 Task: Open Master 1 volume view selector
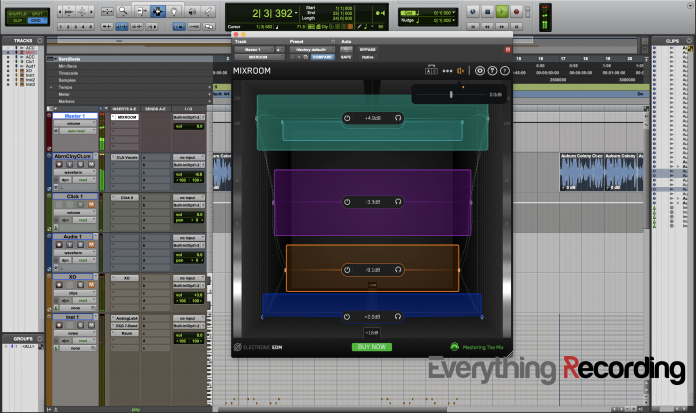click(75, 123)
